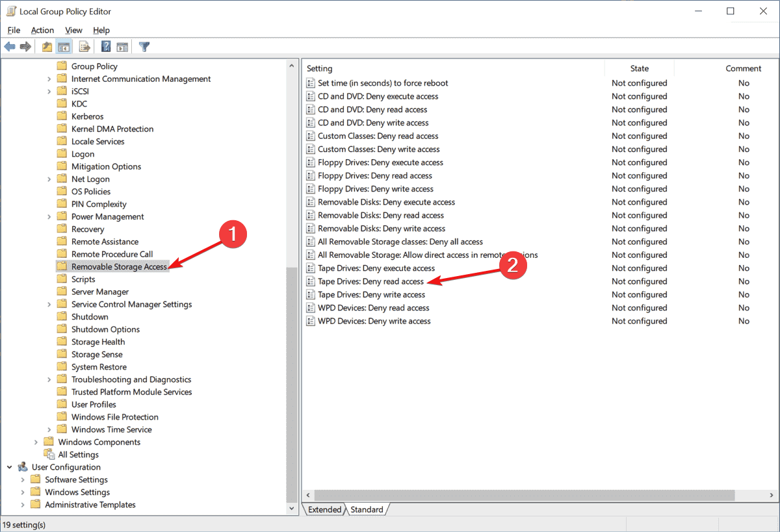Click the policy icon beside WPD Devices: Deny write access
780x532 pixels.
click(x=311, y=321)
